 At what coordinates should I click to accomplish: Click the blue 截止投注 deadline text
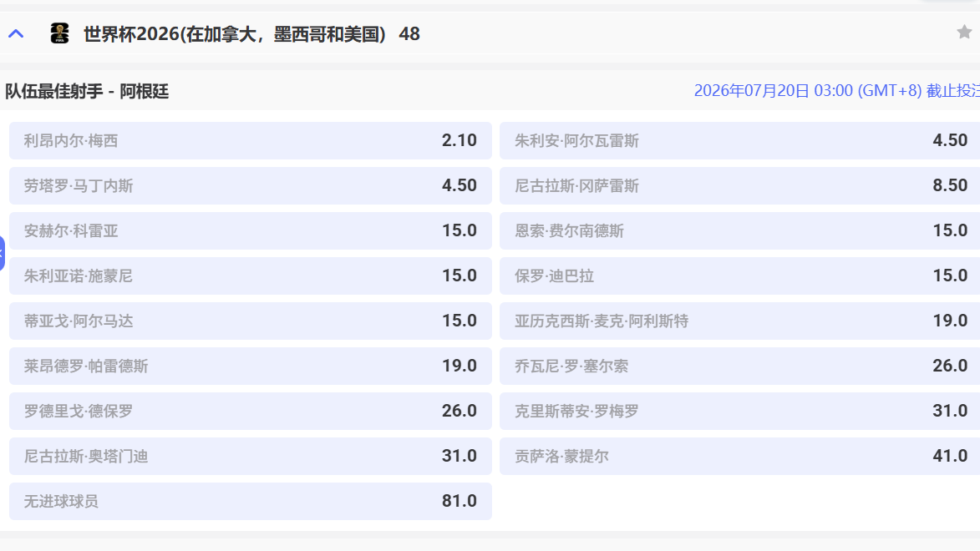[x=836, y=91]
